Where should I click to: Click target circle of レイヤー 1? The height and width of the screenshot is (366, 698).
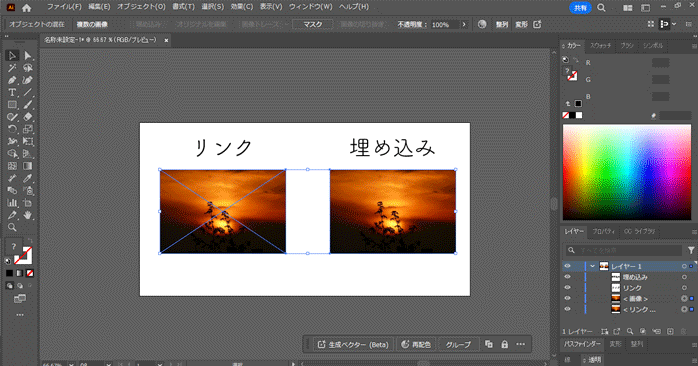[x=684, y=266]
